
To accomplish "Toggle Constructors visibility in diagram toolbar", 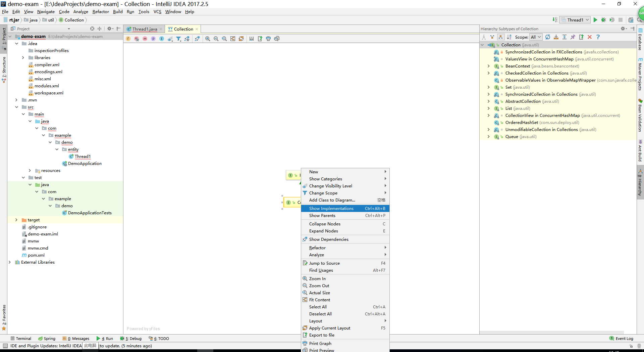I will coord(137,39).
